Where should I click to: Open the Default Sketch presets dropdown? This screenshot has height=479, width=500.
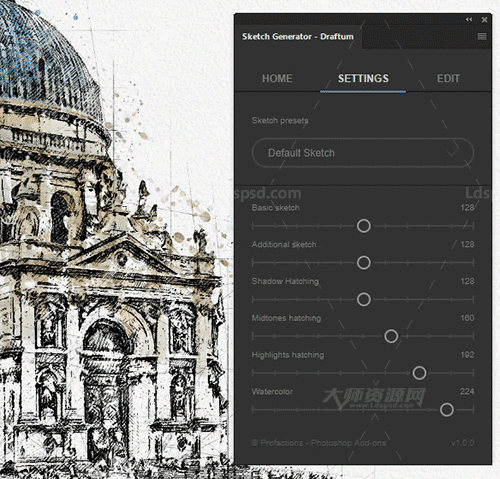click(x=363, y=153)
